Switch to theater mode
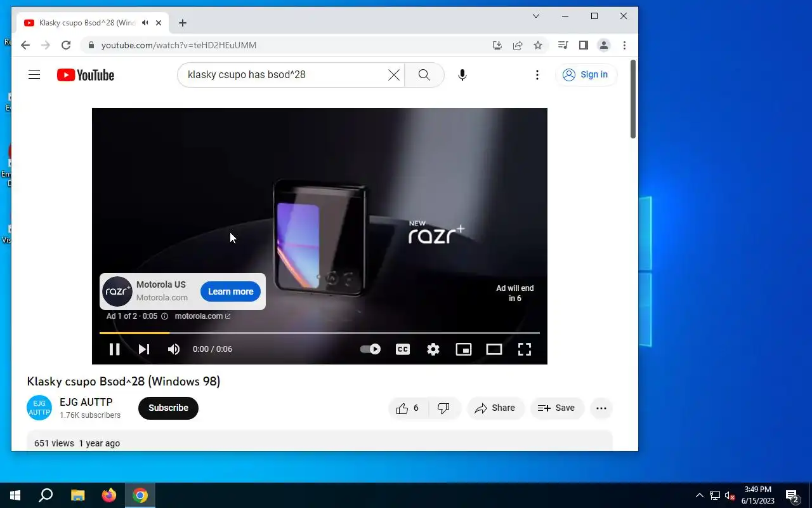 [494, 349]
